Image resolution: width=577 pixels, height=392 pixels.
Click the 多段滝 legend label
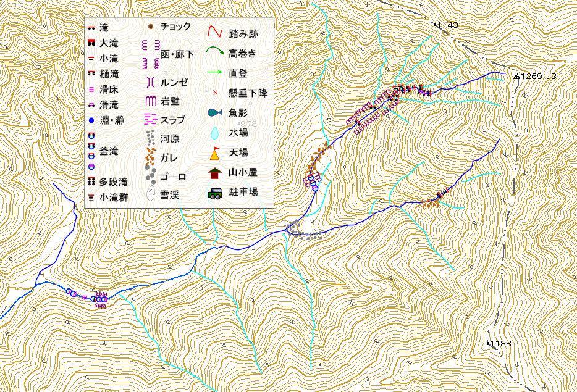(x=113, y=182)
